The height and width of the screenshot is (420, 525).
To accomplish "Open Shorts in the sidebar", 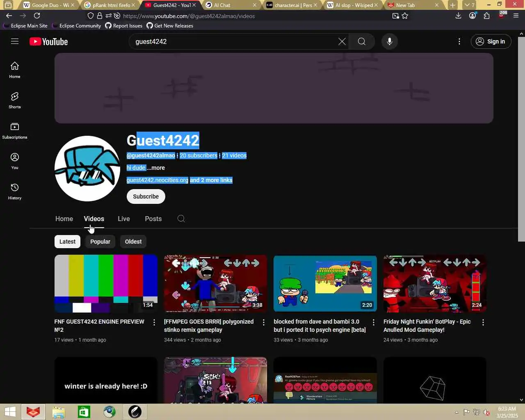I will click(15, 100).
